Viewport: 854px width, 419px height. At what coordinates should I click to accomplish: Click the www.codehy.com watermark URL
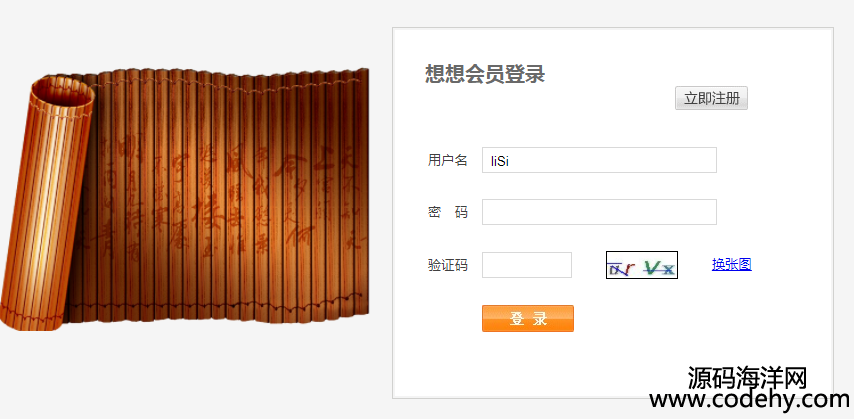coord(749,400)
